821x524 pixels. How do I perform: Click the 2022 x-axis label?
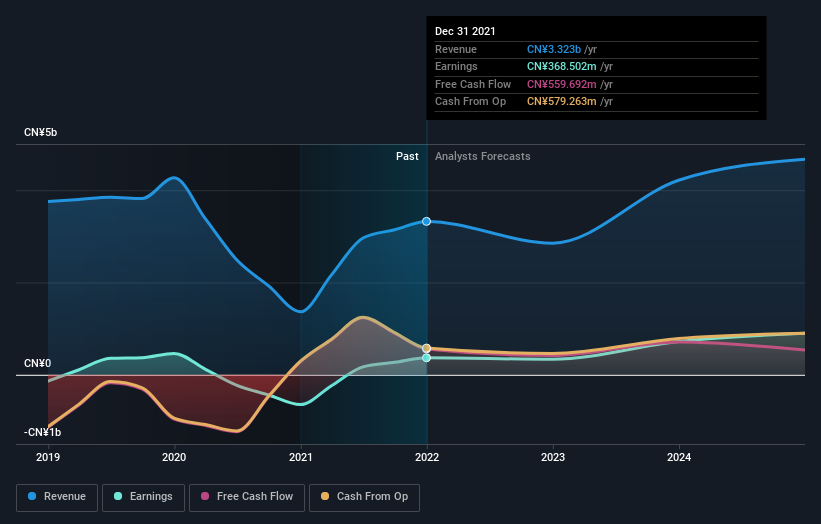tap(427, 457)
